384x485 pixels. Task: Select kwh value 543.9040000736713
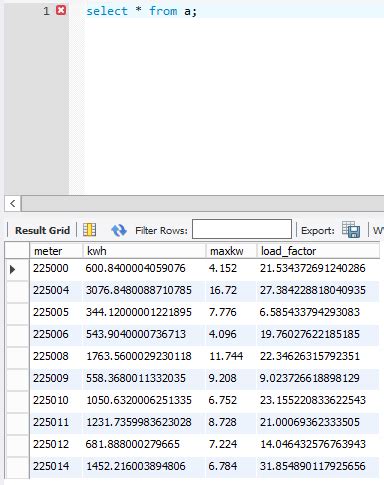click(144, 334)
